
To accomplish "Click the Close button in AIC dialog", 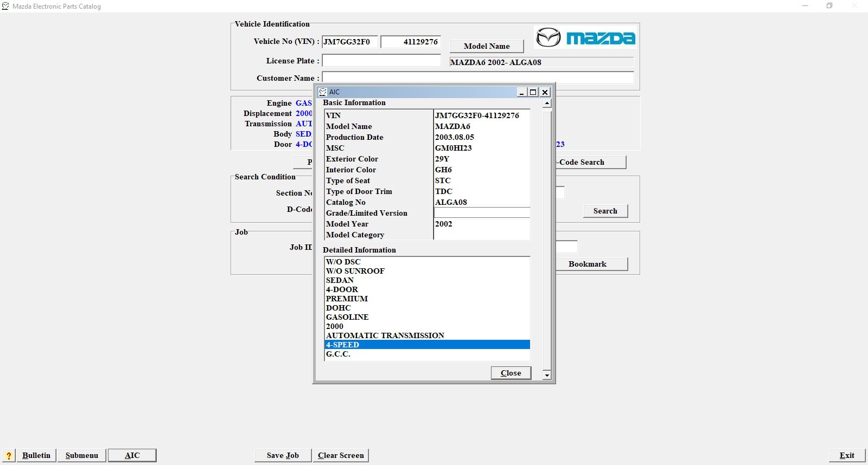I will point(511,373).
